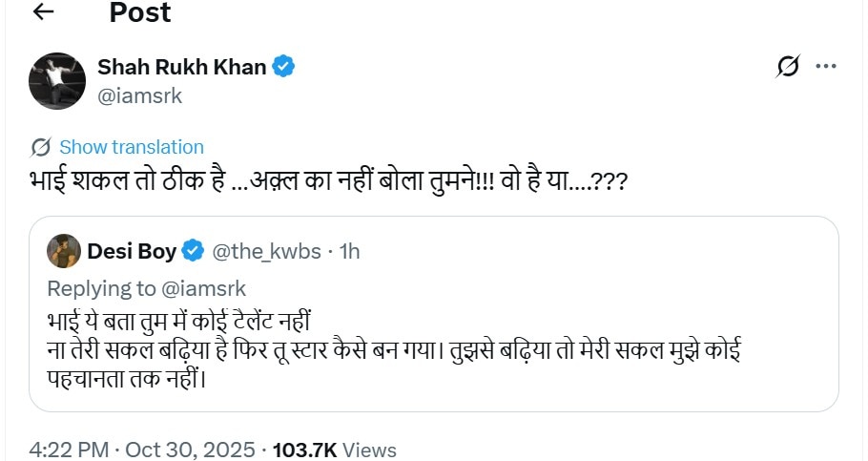This screenshot has width=868, height=461.
Task: Open the Shah Rukh Khan display name
Action: pyautogui.click(x=181, y=67)
